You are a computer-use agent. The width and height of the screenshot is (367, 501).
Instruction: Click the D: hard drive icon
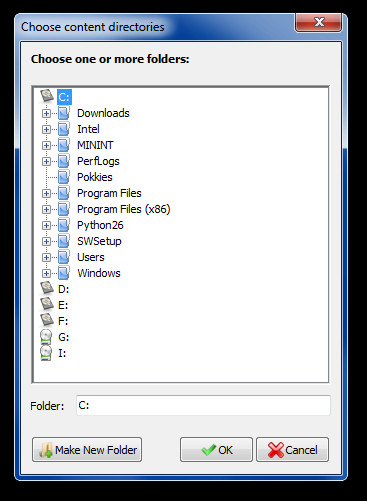point(47,288)
